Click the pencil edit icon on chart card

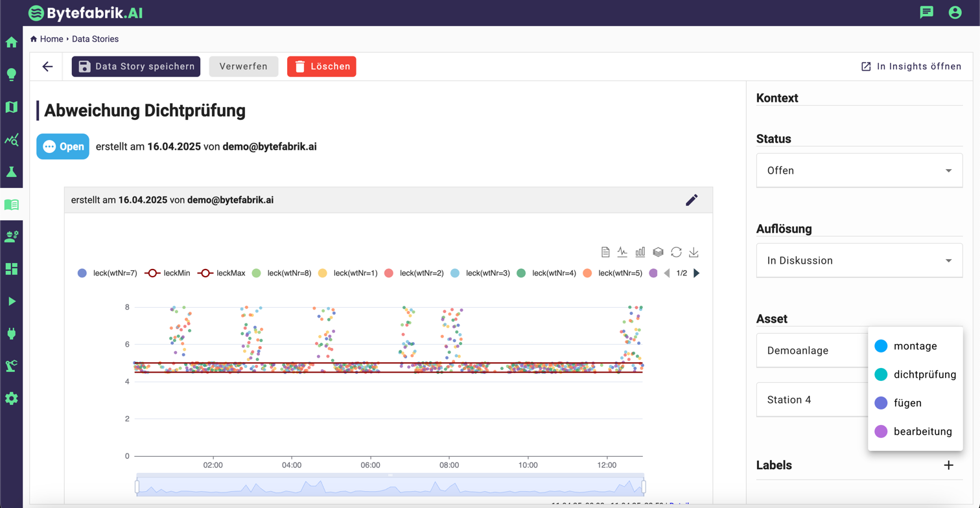pyautogui.click(x=692, y=200)
